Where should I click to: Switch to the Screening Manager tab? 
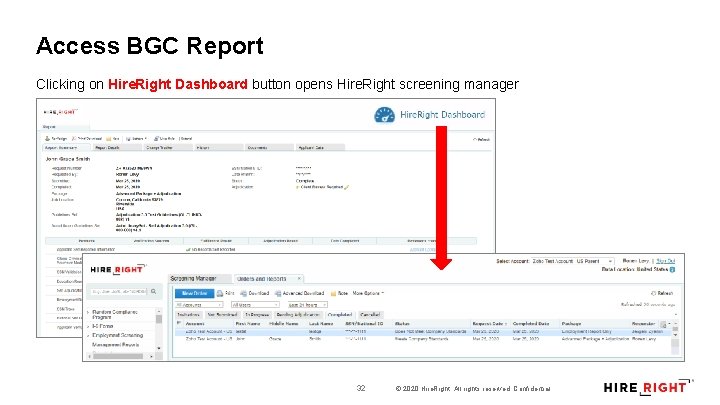point(199,278)
